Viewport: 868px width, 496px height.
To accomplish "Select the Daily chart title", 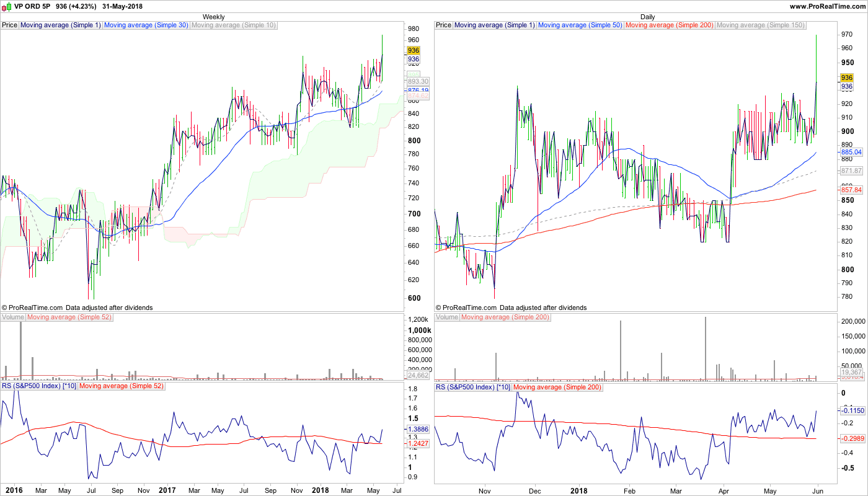I will [x=648, y=17].
